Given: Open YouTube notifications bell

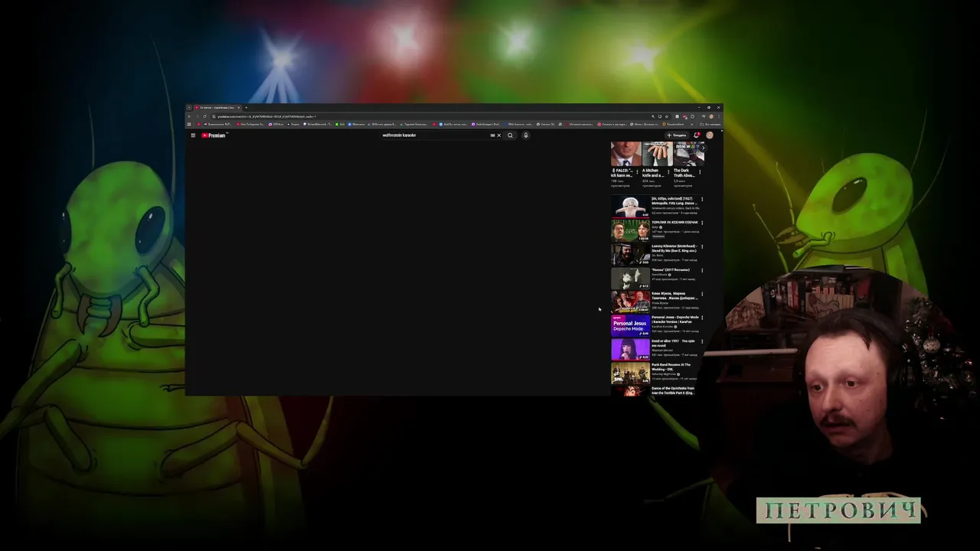Looking at the screenshot, I should 697,135.
